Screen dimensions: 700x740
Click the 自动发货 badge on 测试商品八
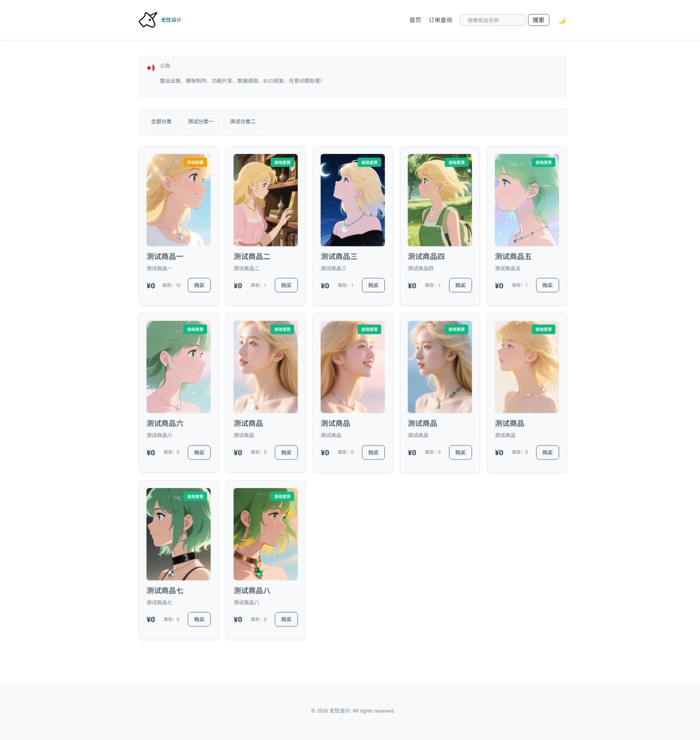pyautogui.click(x=282, y=496)
